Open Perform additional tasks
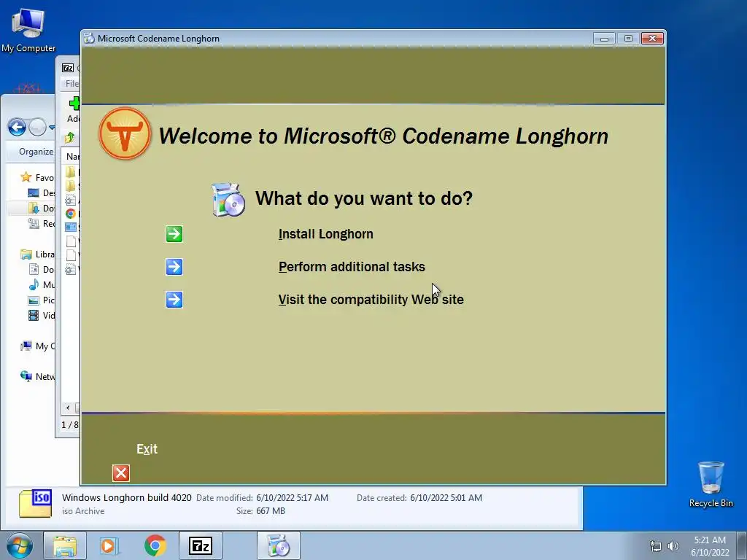Screen dimensions: 747x560 [x=352, y=267]
